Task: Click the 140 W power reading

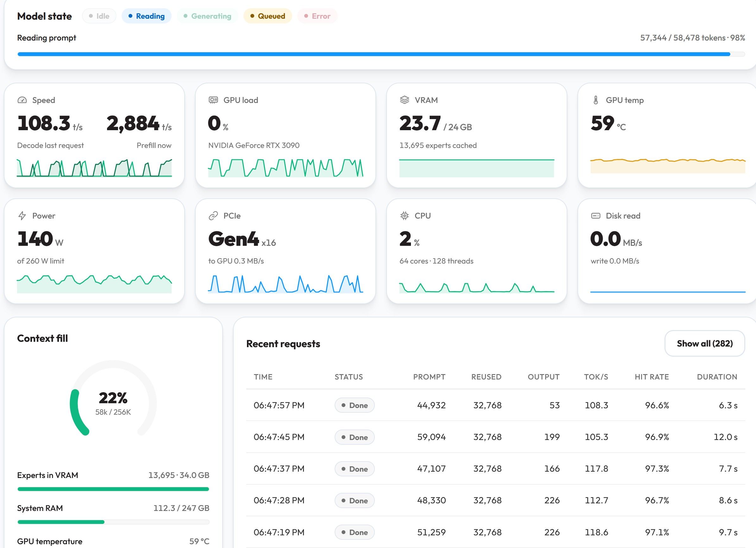Action: tap(40, 239)
